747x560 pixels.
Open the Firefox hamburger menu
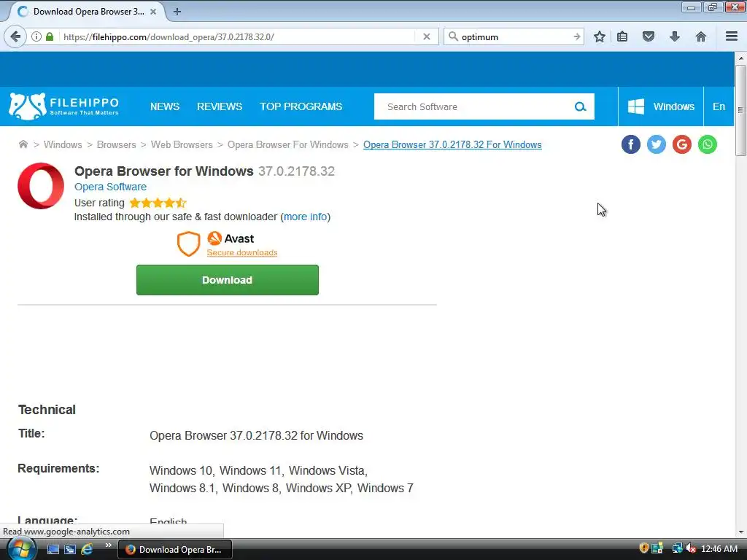pos(732,36)
